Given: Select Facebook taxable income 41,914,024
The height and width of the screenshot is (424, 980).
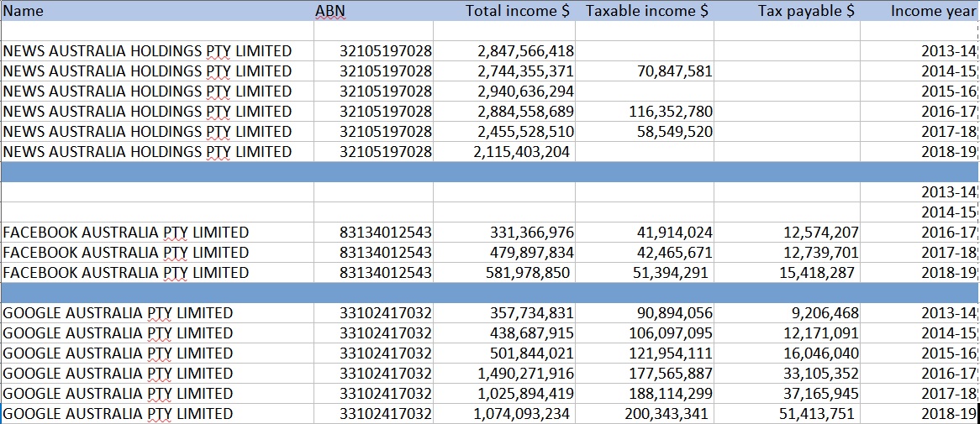Looking at the screenshot, I should pyautogui.click(x=645, y=233).
